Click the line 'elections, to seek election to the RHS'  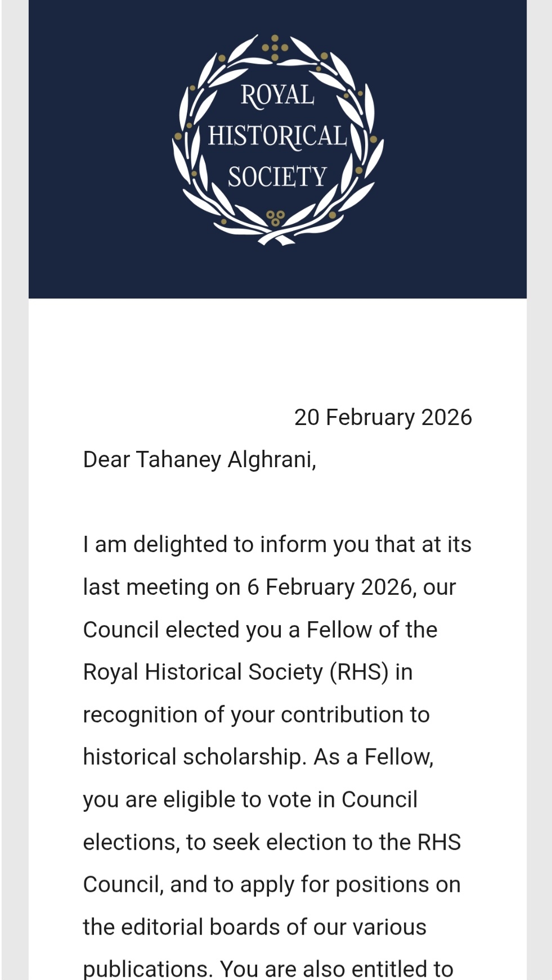[272, 842]
